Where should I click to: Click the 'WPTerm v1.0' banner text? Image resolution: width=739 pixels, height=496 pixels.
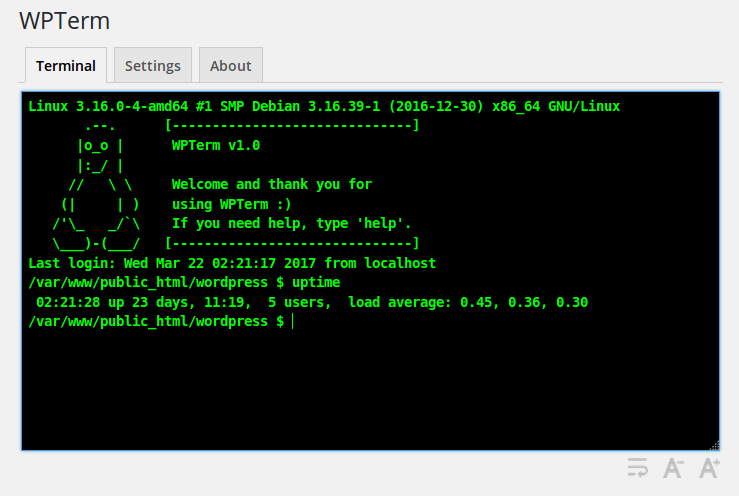click(x=216, y=145)
